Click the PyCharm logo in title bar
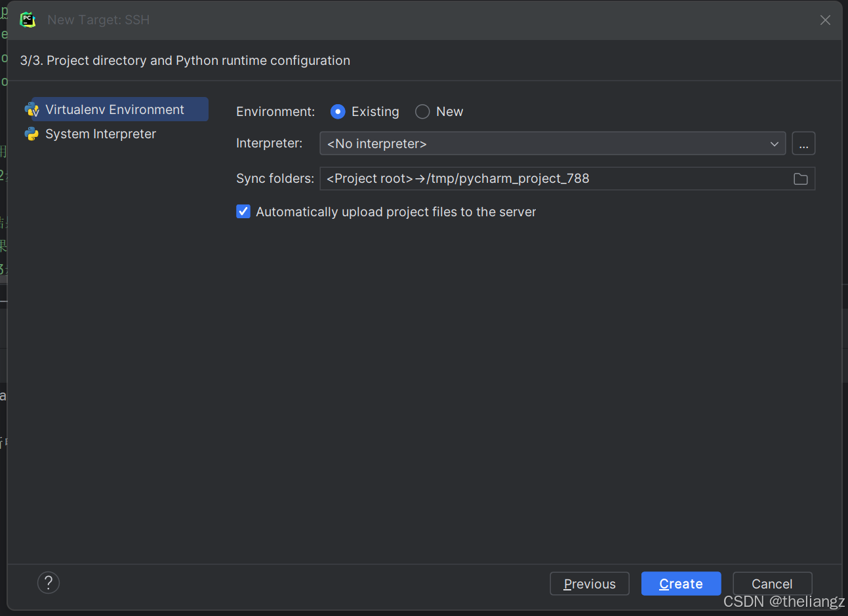Screen dimensions: 848x616 pos(28,20)
